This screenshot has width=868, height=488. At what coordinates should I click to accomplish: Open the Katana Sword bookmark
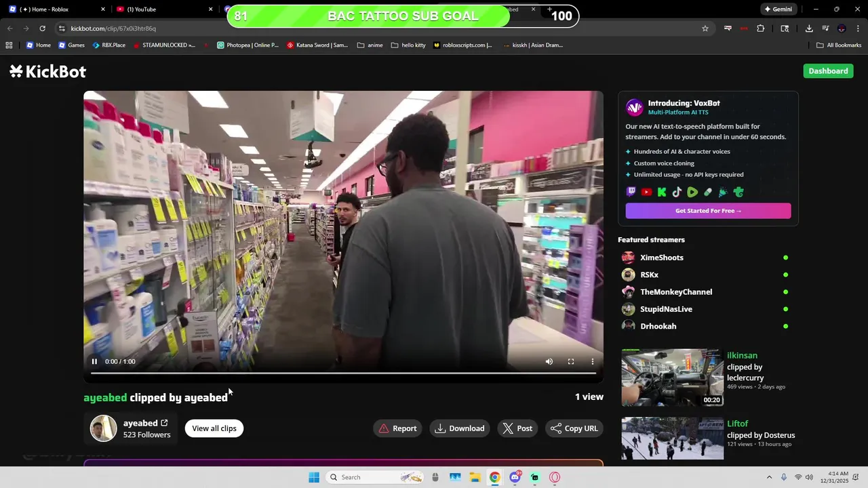[x=317, y=45]
